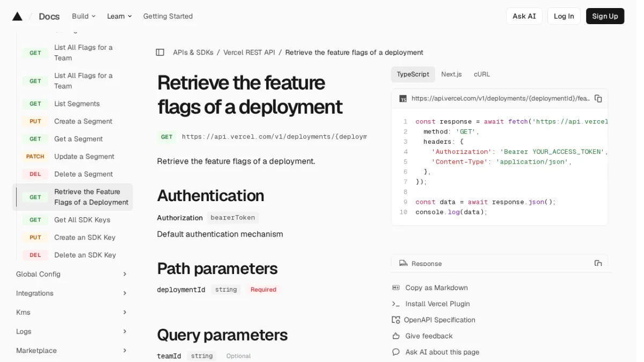Click the Vercel triangle logo
Viewport: 644px width, 362px height.
click(17, 16)
